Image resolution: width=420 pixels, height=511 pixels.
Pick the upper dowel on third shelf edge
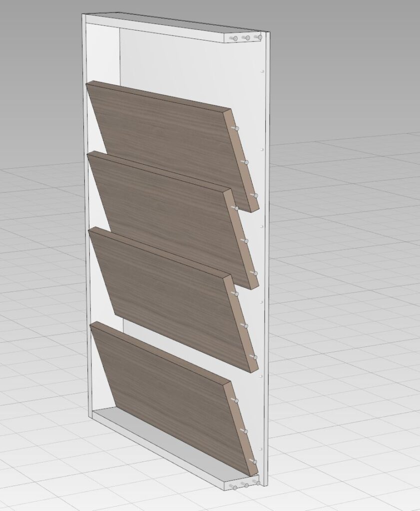coord(236,294)
